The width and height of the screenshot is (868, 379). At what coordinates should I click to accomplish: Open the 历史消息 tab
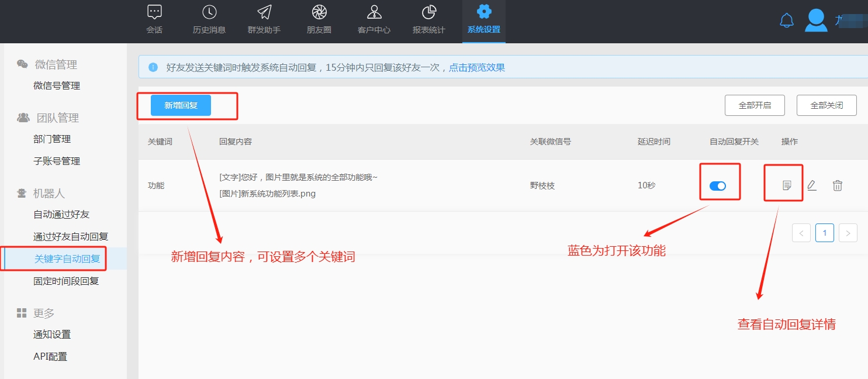pyautogui.click(x=209, y=20)
